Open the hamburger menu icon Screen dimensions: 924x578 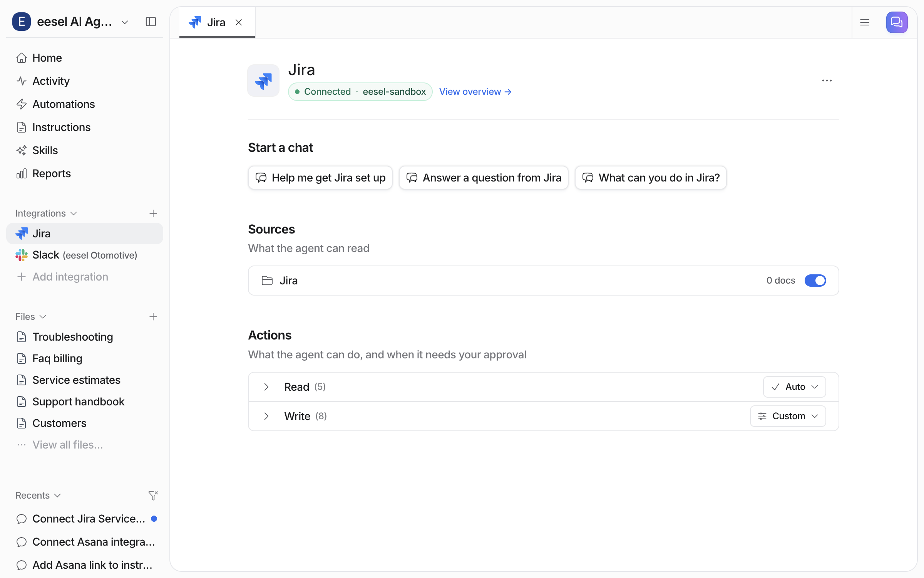point(865,22)
